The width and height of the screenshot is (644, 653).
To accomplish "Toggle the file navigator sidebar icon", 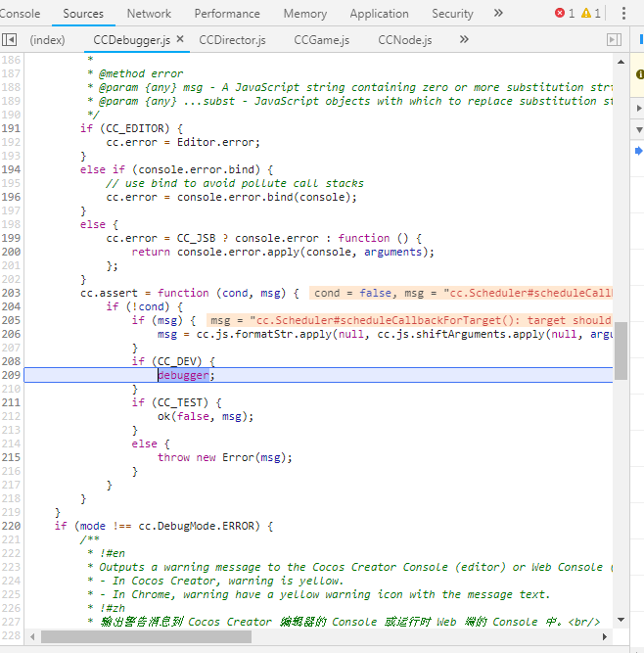I will 10,40.
